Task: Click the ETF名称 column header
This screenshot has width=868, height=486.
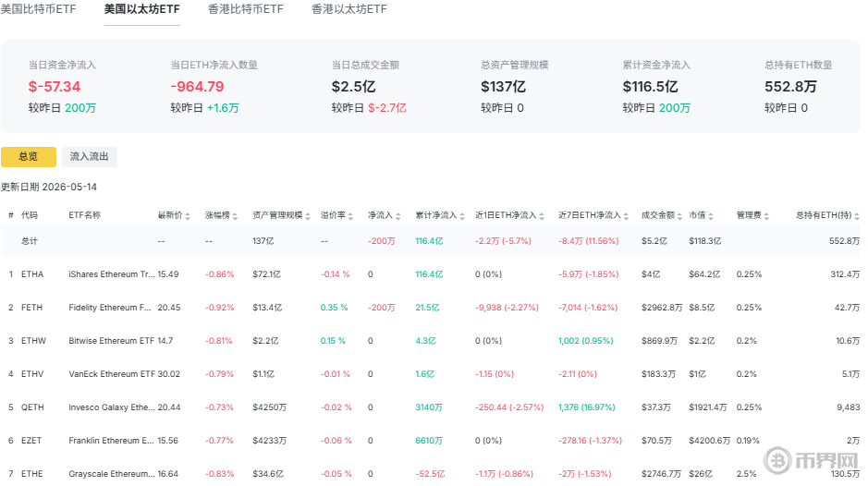Action: tap(85, 214)
